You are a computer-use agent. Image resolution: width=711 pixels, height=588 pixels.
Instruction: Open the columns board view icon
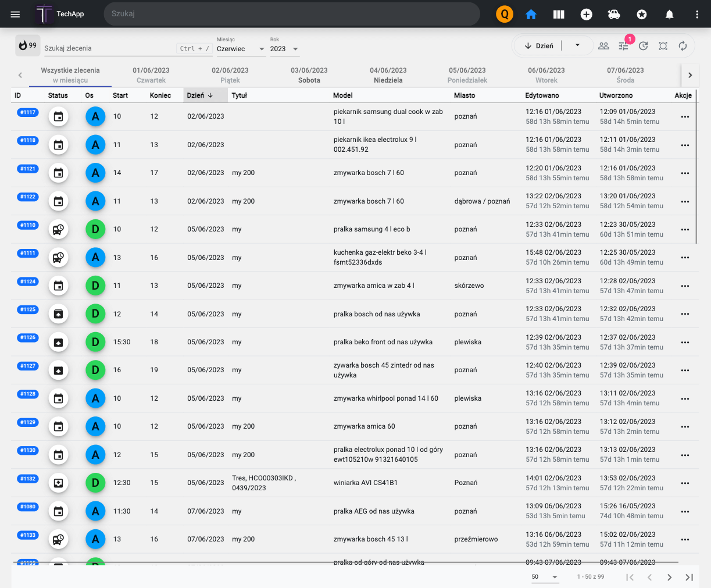pos(559,15)
